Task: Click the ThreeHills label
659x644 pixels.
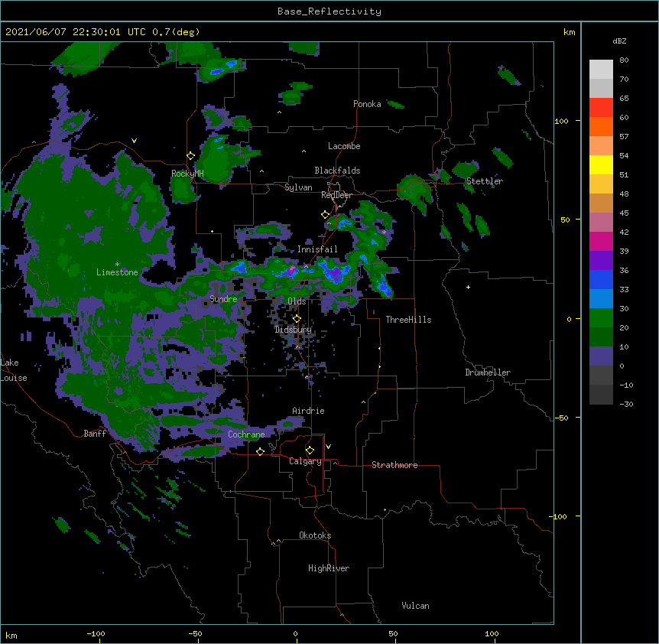Action: pyautogui.click(x=408, y=320)
